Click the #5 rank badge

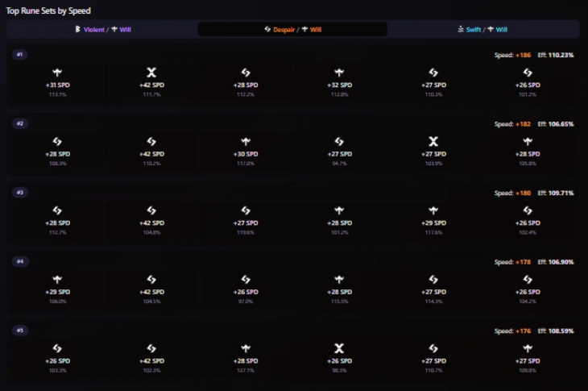point(20,331)
